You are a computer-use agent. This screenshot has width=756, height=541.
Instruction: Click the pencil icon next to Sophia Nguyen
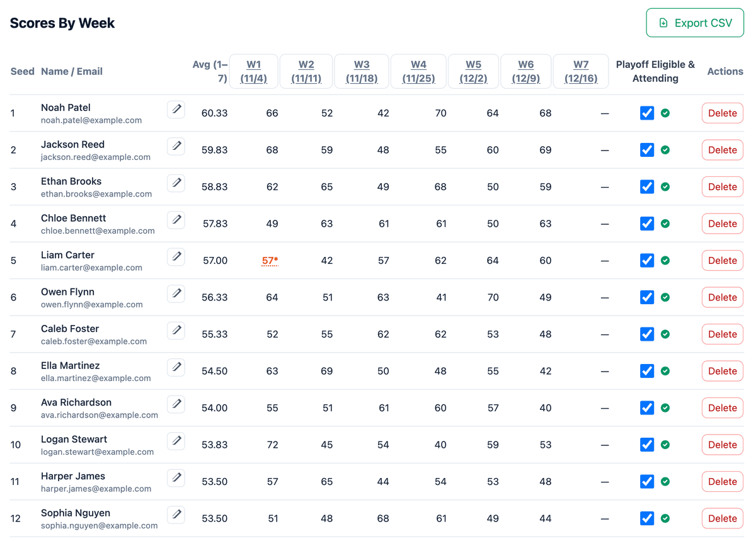coord(176,515)
